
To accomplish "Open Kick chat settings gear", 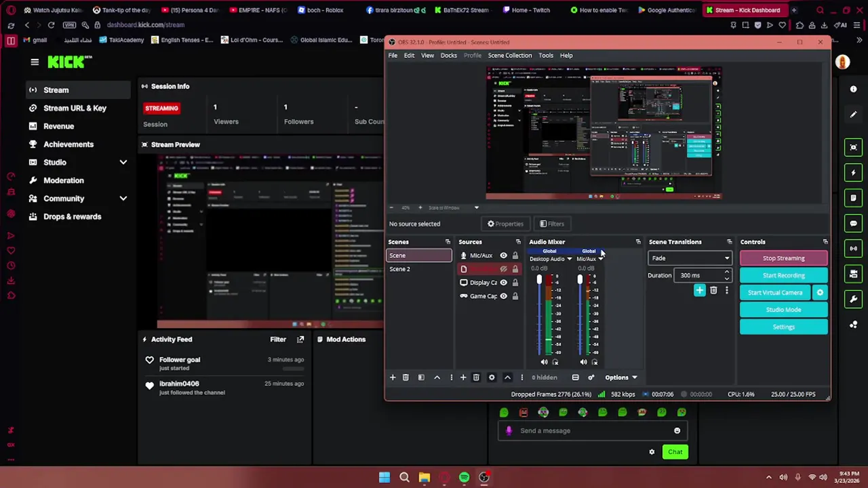I will (652, 452).
